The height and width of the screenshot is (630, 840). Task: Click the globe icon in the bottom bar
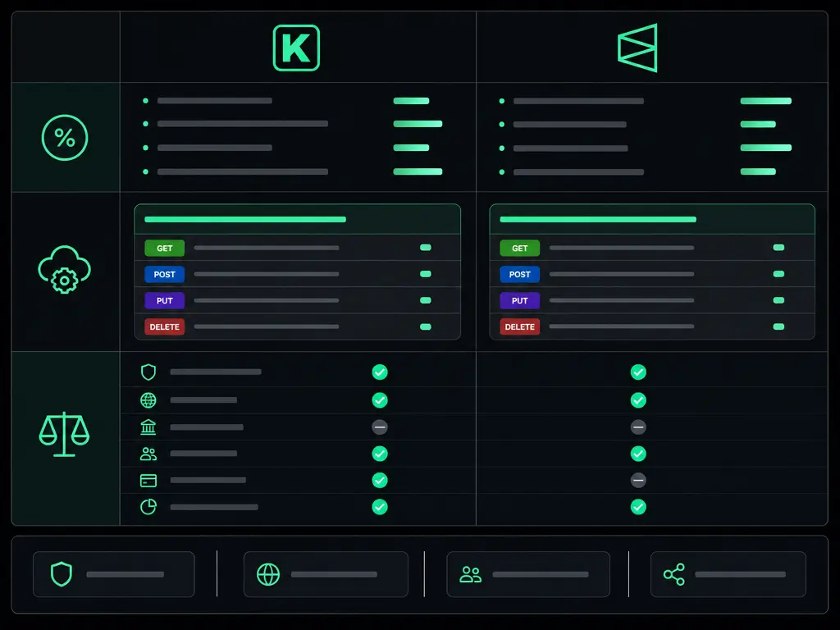click(268, 574)
